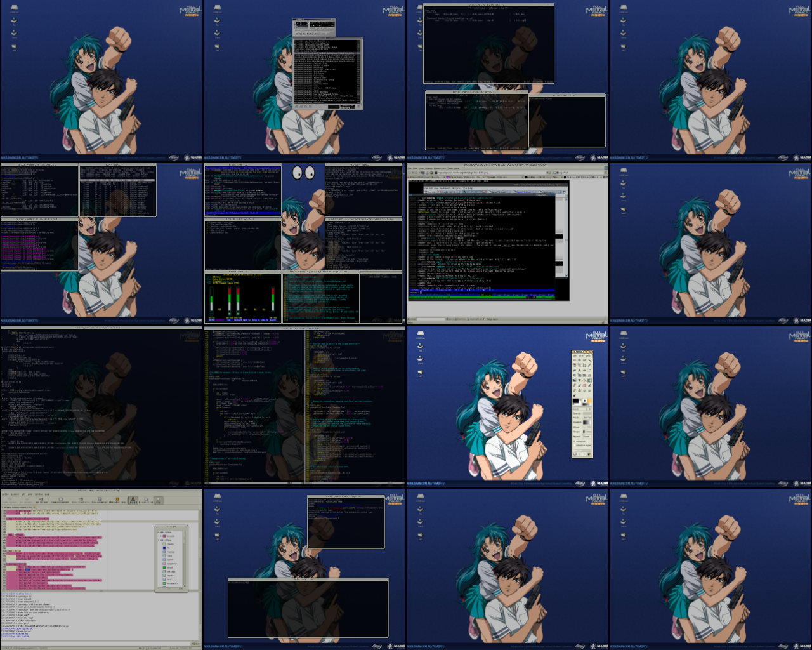Open the Session menu in Gobby window
The image size is (812, 650).
(x=15, y=494)
